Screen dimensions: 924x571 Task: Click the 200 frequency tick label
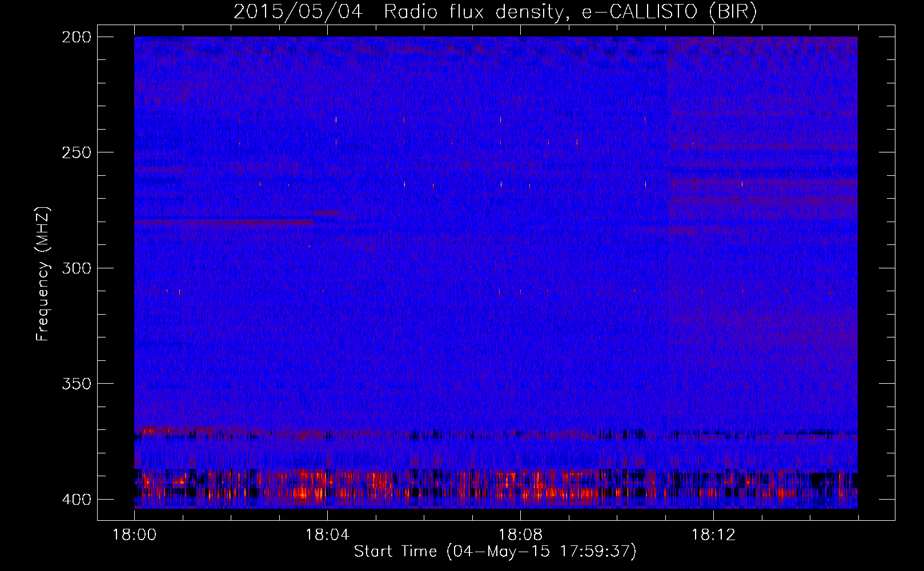pos(77,37)
